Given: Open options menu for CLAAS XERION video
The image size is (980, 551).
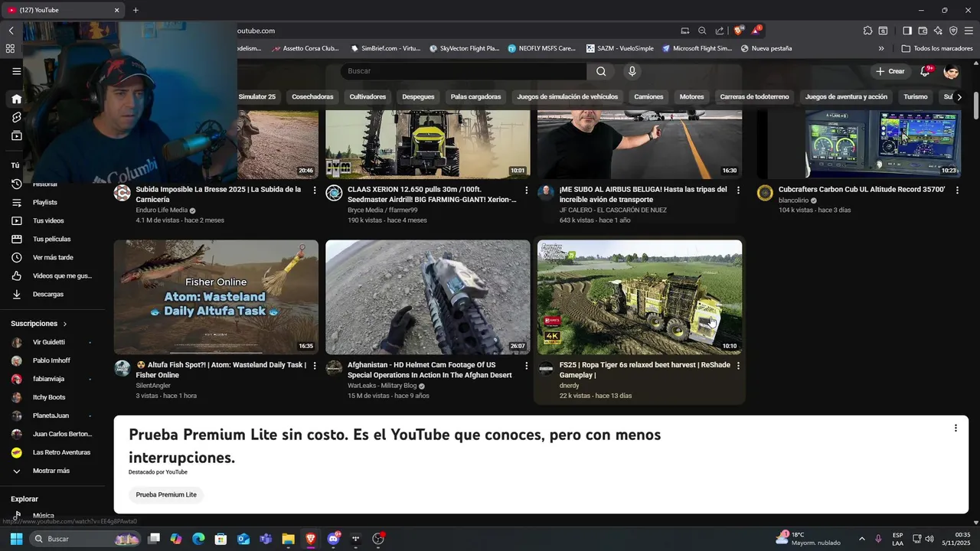Looking at the screenshot, I should point(526,190).
